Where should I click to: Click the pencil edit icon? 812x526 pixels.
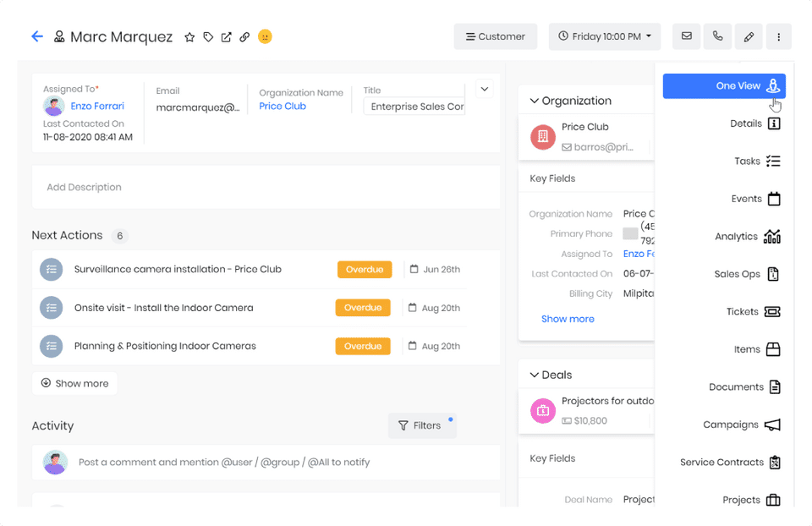[x=749, y=36]
